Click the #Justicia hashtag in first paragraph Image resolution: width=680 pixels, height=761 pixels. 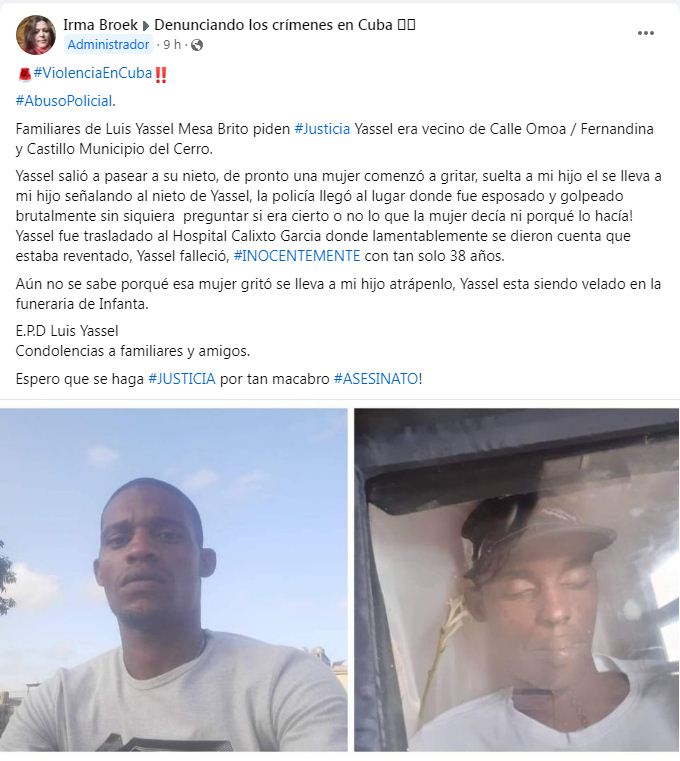pos(322,129)
